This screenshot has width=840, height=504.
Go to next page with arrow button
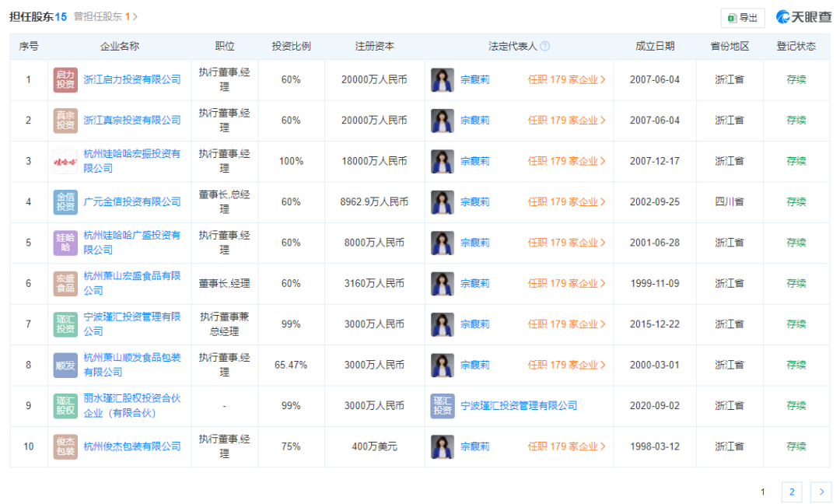(821, 492)
